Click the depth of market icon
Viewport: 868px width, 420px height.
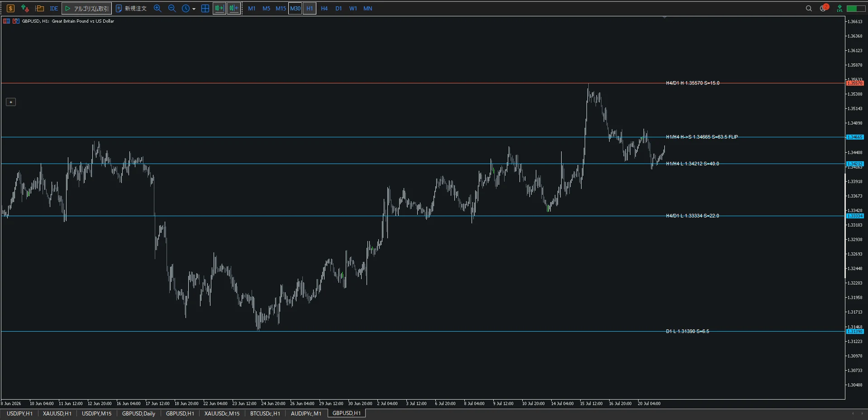pyautogui.click(x=16, y=21)
